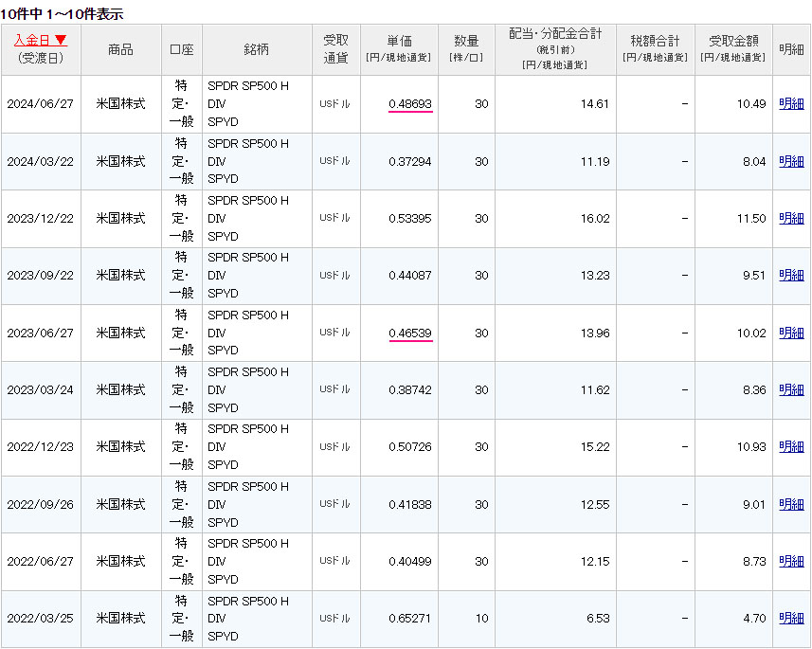
Task: Select the underlined unit price 0.48693
Action: pyautogui.click(x=409, y=104)
